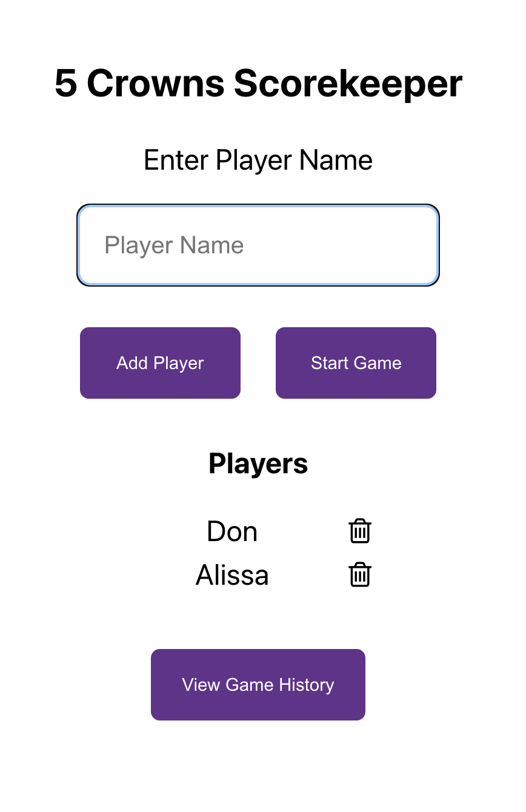Delete player Don with trash icon

pos(360,531)
